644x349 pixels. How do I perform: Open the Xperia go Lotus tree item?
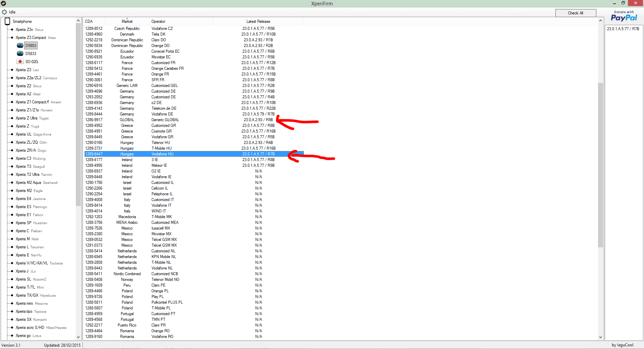(x=29, y=336)
